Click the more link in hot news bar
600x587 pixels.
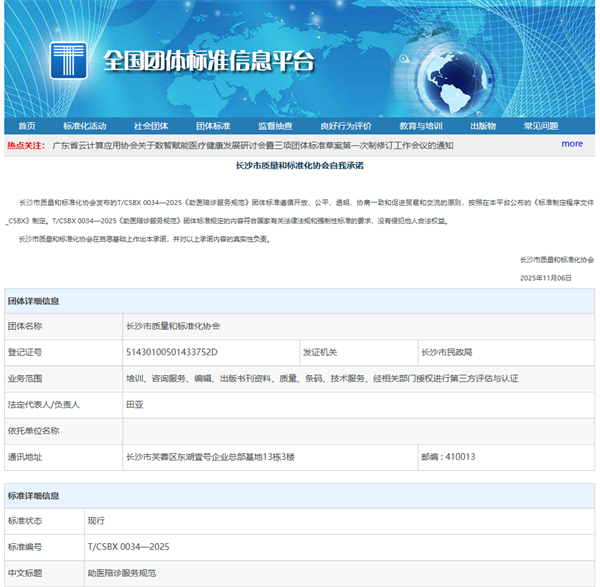tap(572, 144)
